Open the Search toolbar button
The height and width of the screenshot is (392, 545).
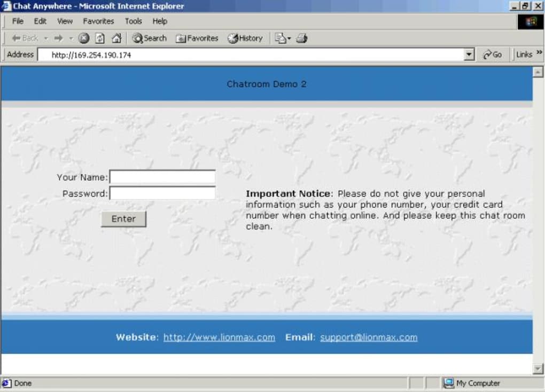point(150,38)
